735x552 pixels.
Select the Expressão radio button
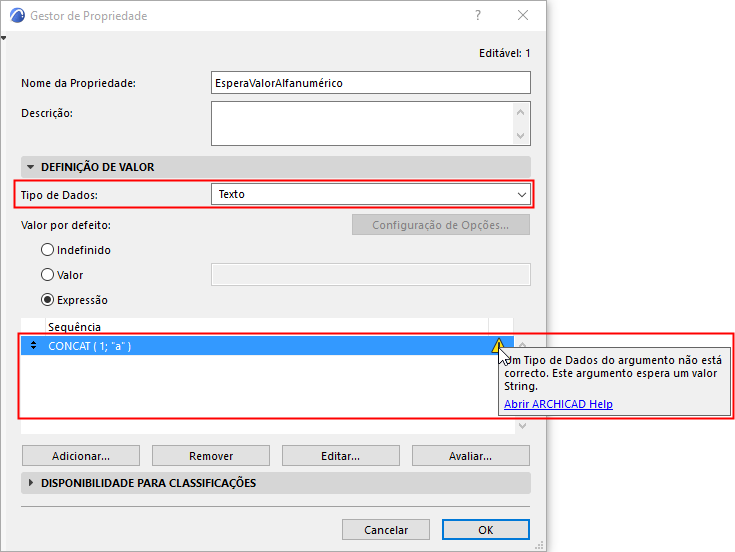[x=47, y=300]
